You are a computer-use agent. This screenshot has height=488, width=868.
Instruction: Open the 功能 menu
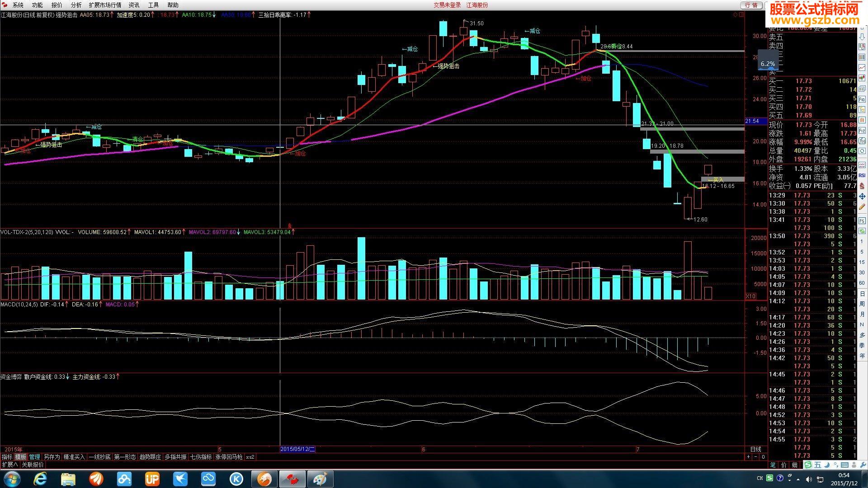click(38, 5)
